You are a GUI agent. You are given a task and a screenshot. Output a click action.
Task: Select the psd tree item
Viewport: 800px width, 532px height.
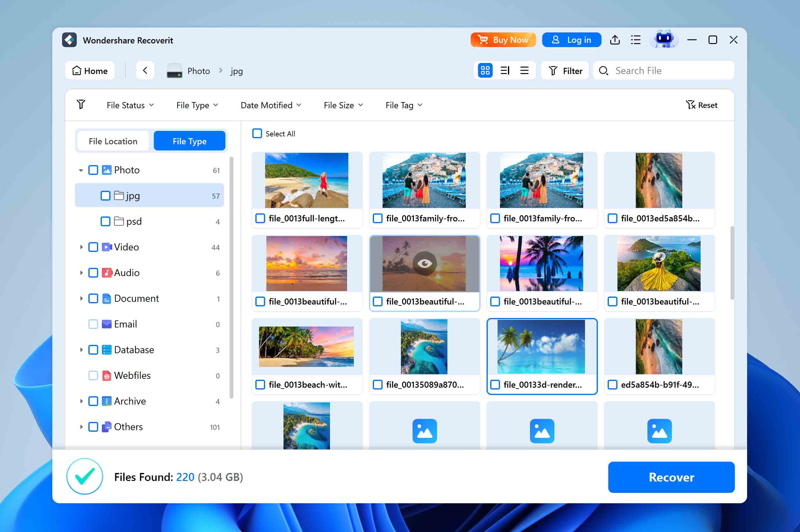[x=149, y=221]
